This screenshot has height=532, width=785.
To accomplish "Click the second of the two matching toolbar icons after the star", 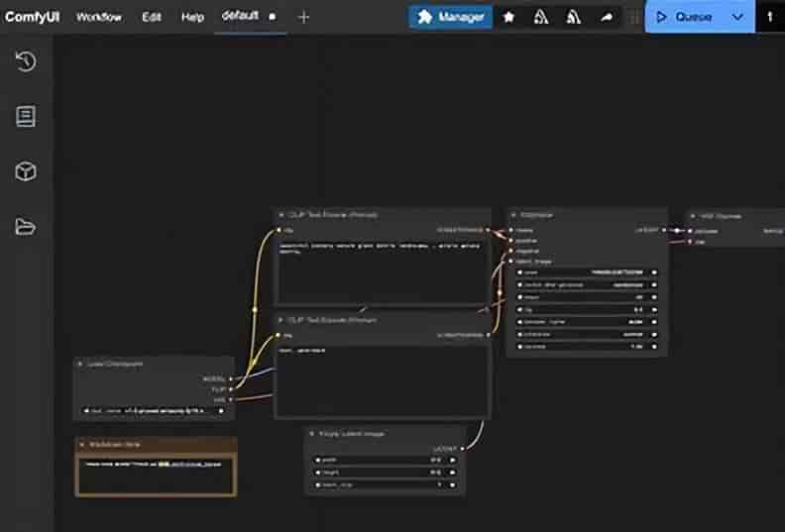I will [x=573, y=17].
